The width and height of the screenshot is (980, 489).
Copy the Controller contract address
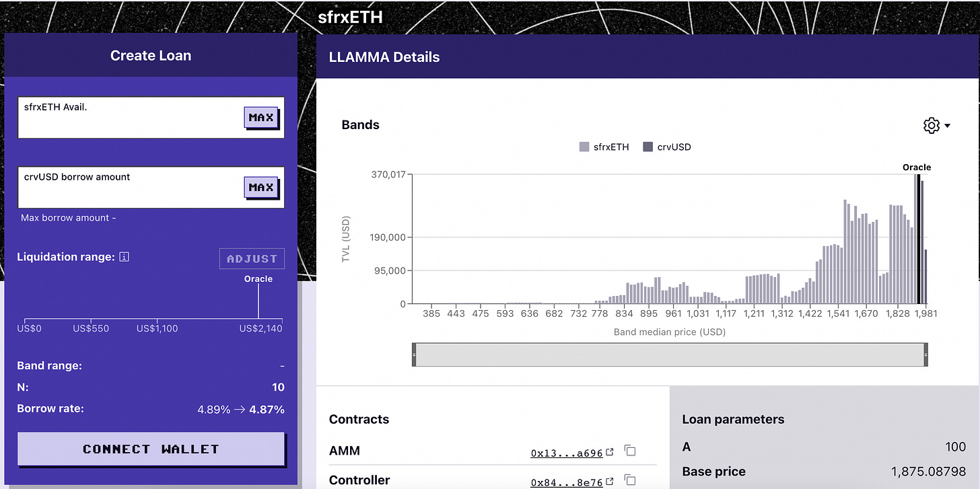630,480
